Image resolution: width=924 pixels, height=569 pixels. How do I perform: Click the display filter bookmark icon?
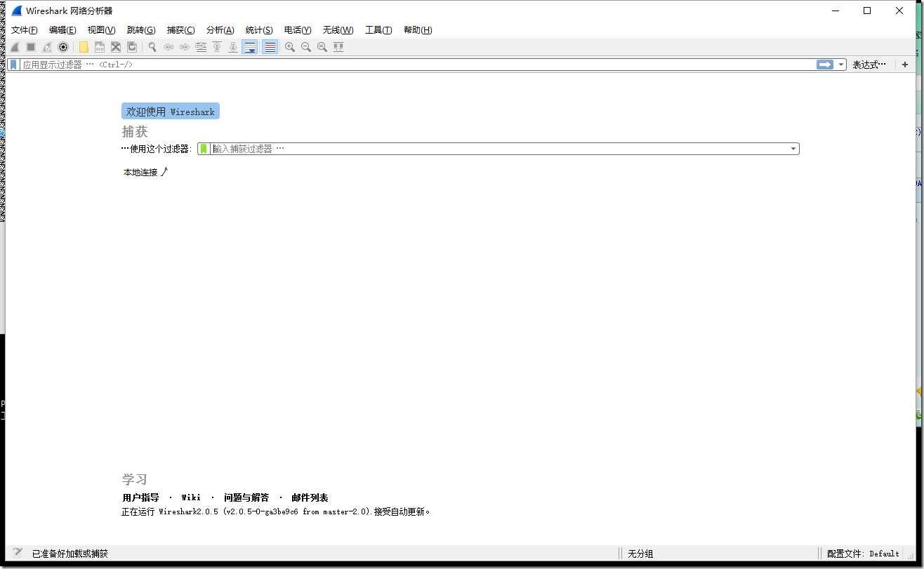coord(13,65)
